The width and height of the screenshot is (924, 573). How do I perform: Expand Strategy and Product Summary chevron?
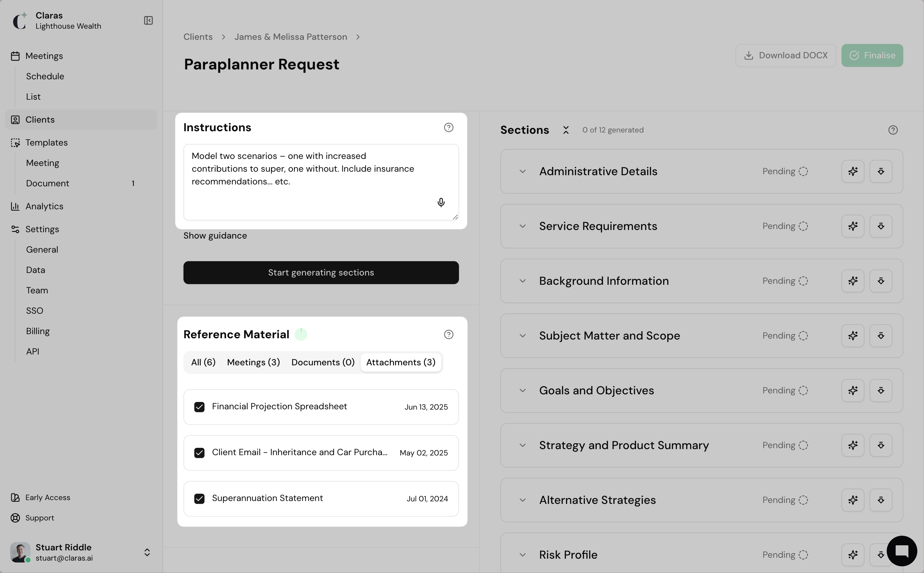[x=522, y=445]
